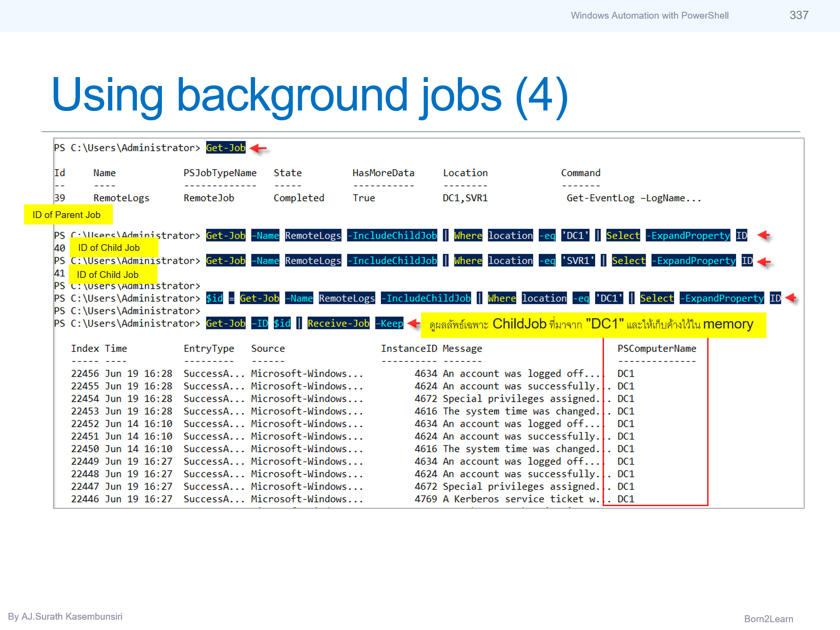
Task: Click event log index 22446
Action: click(85, 499)
